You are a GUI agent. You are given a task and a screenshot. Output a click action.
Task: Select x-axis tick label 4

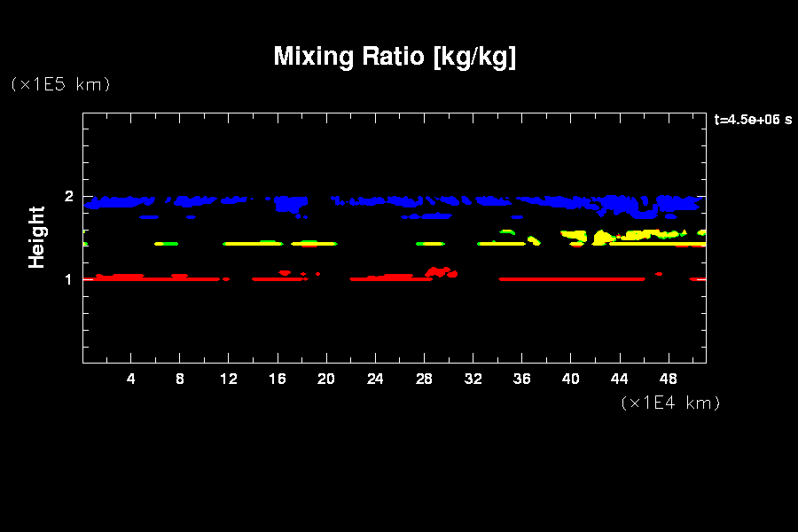(131, 379)
